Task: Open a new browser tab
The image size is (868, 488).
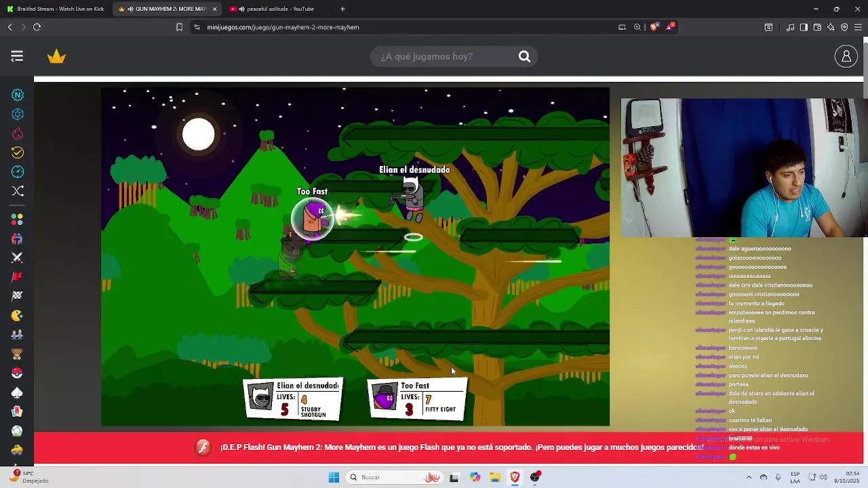Action: coord(342,9)
